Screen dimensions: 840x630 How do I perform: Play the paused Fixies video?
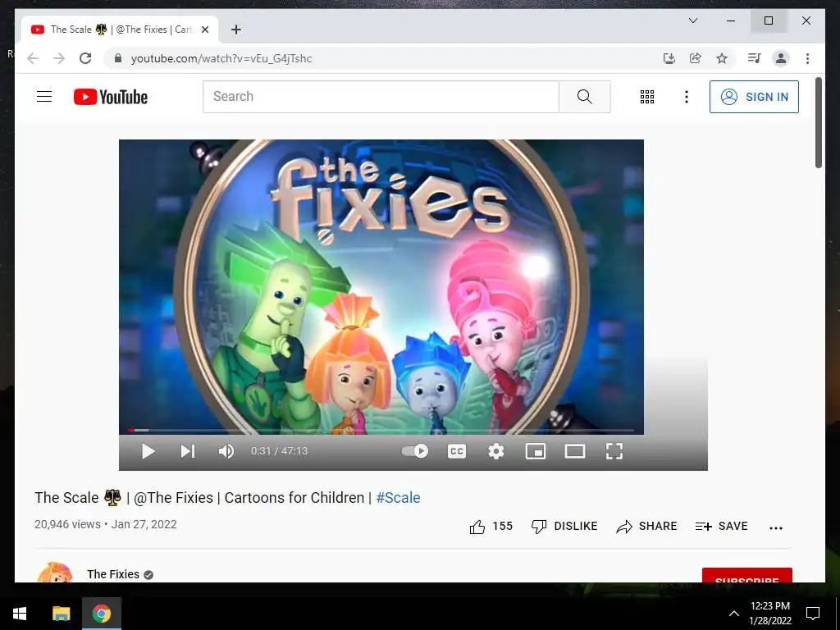pyautogui.click(x=148, y=451)
